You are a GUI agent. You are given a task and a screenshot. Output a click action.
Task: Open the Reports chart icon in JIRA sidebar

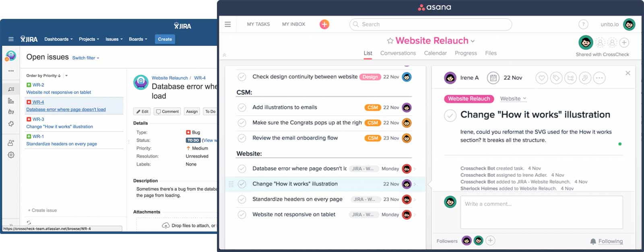coord(11,100)
